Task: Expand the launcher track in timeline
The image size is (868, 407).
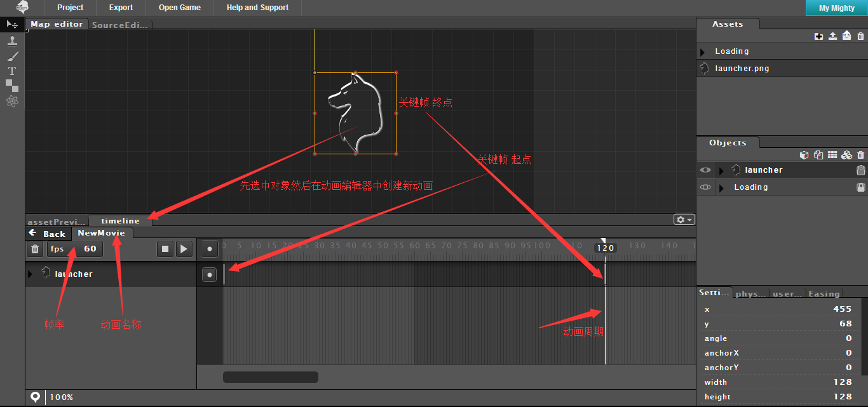Action: 30,274
